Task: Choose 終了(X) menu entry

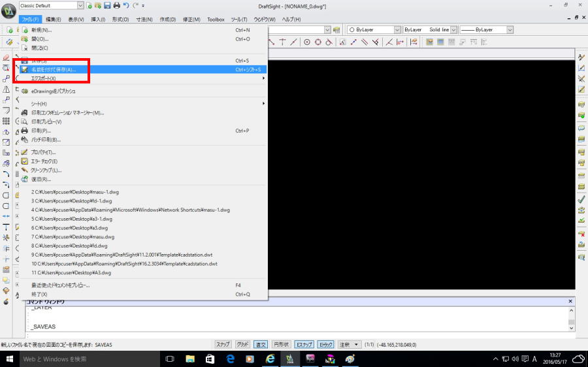Action: (x=143, y=295)
